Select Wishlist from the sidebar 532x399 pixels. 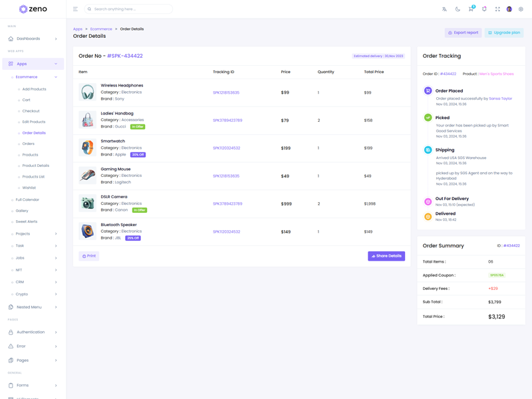(x=29, y=188)
